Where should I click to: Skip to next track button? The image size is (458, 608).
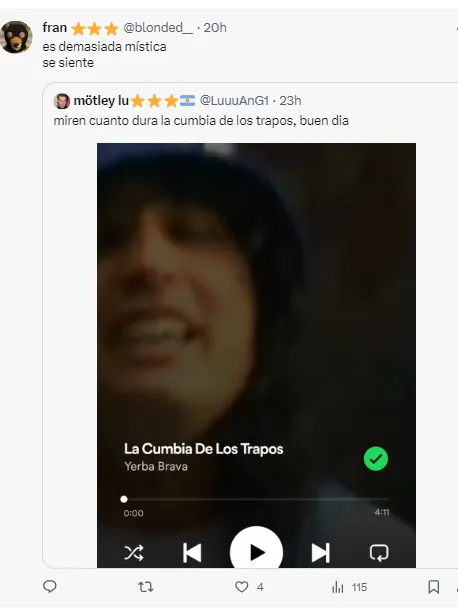coord(321,553)
